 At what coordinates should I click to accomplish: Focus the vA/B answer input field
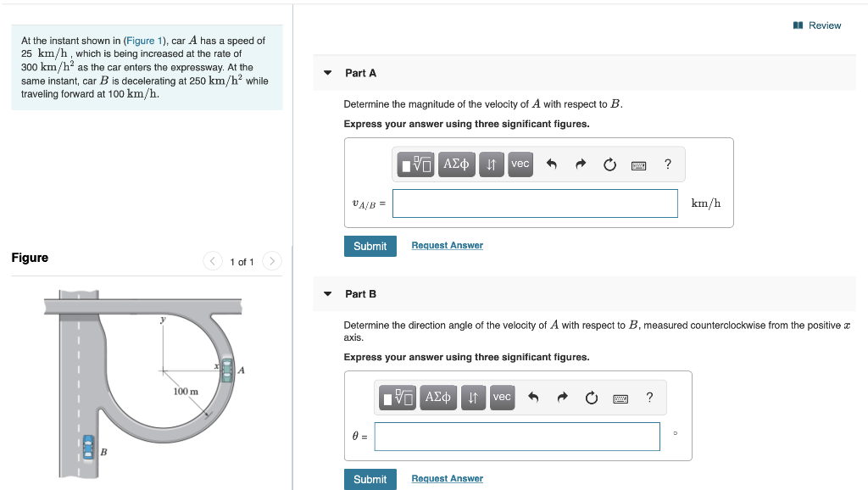pyautogui.click(x=535, y=203)
